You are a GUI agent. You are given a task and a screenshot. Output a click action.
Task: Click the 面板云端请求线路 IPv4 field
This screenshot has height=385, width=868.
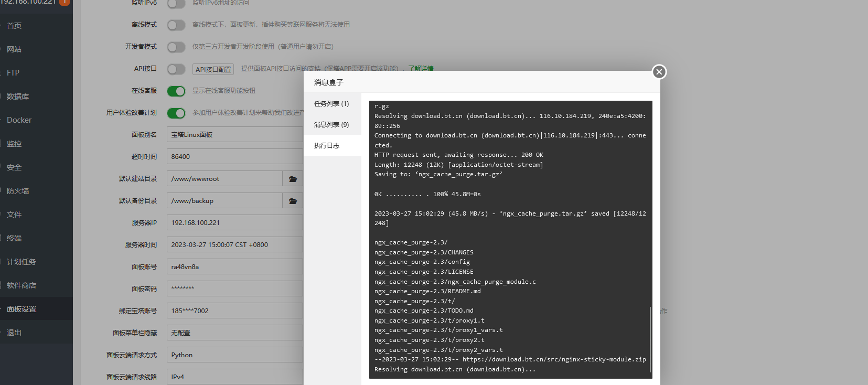(235, 377)
